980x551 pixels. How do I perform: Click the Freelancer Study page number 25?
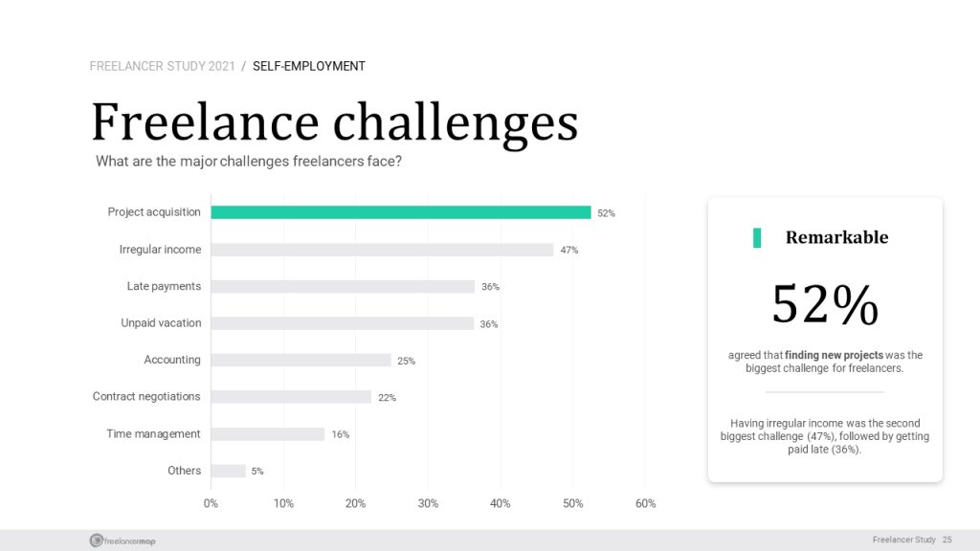[x=947, y=540]
